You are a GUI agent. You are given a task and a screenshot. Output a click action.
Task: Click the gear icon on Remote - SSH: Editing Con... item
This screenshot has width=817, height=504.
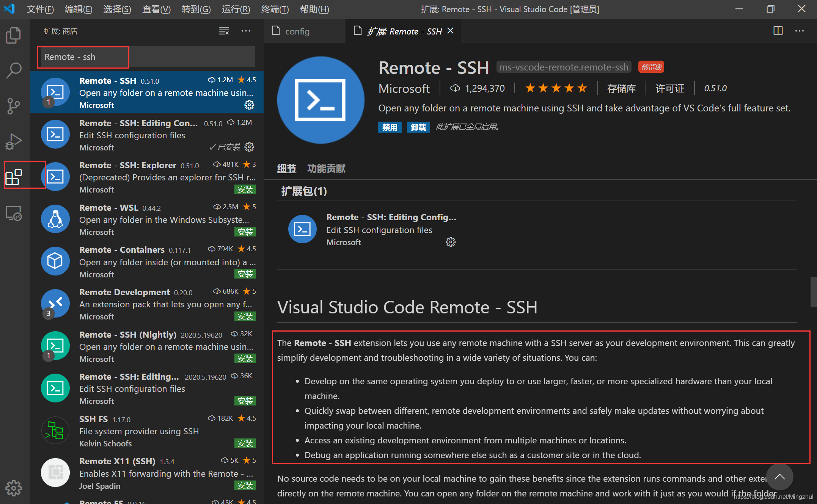pos(249,147)
